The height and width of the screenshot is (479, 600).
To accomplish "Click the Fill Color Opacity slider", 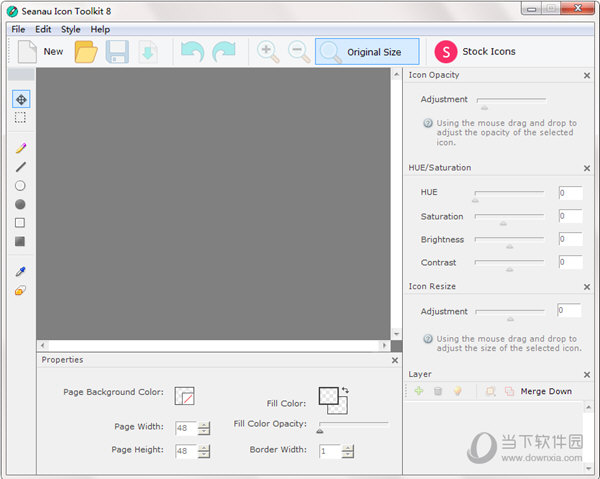I will pyautogui.click(x=353, y=427).
